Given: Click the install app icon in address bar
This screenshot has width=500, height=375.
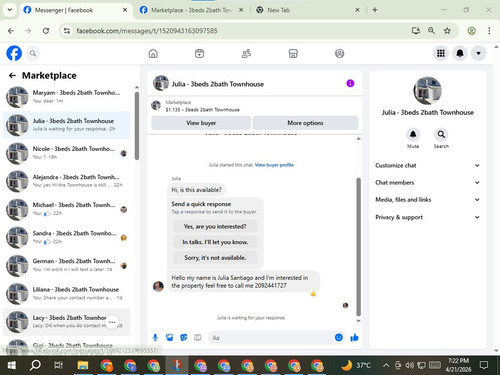Looking at the screenshot, I should pyautogui.click(x=416, y=31).
